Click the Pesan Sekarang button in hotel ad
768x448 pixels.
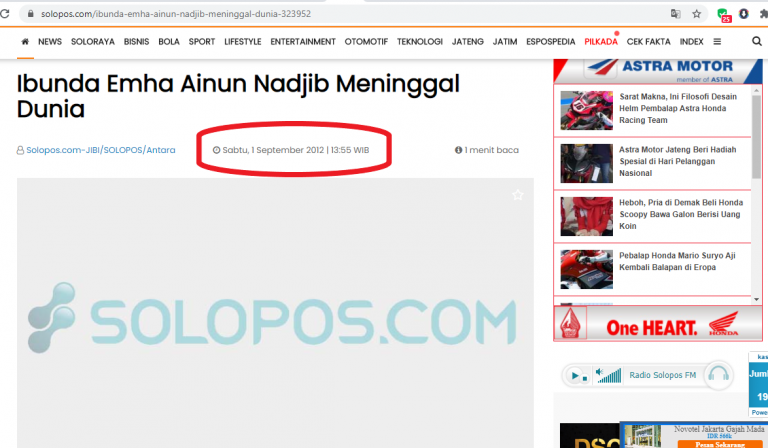[720, 445]
